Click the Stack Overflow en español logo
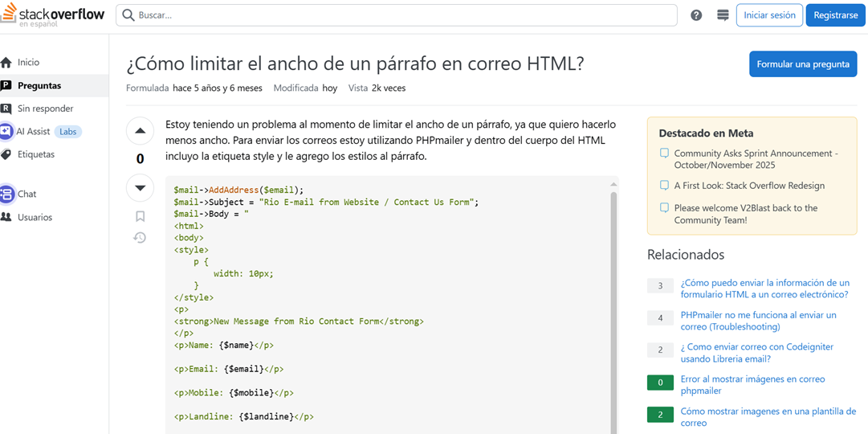The width and height of the screenshot is (868, 434). (53, 16)
